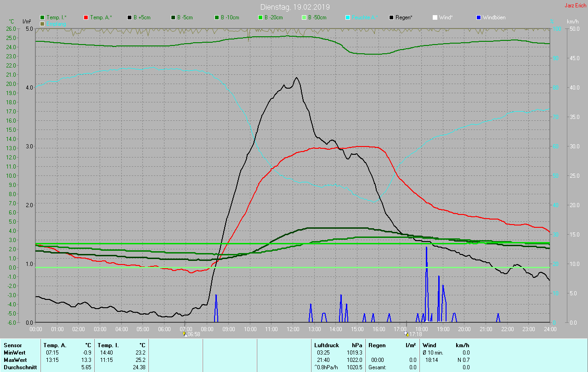Toggle the B -10cm legend entry
Viewport: 588px width, 372px height.
tap(217, 17)
